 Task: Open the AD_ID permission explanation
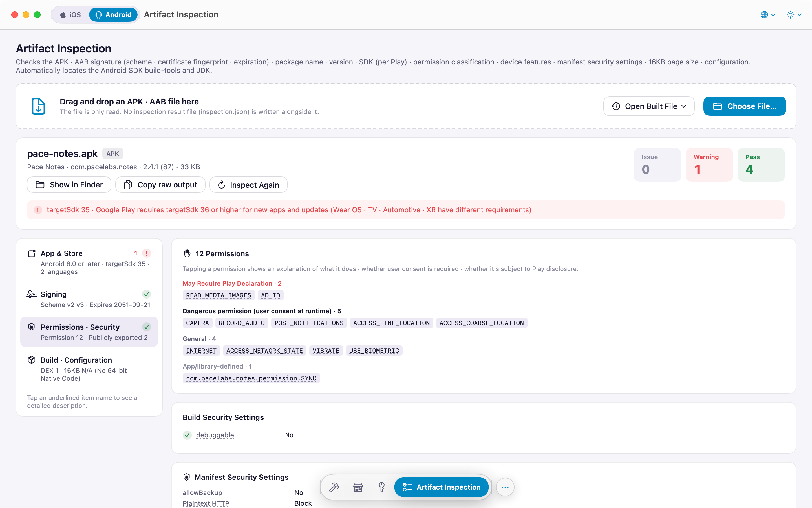[270, 295]
